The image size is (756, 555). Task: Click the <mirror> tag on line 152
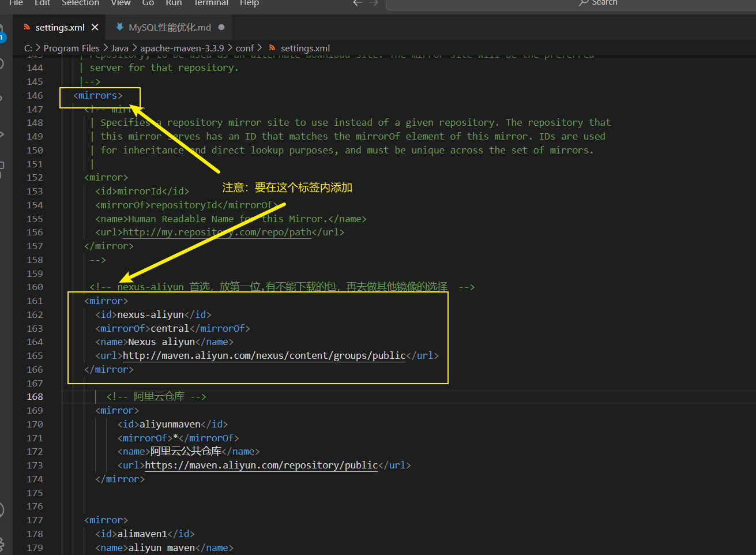pyautogui.click(x=106, y=178)
